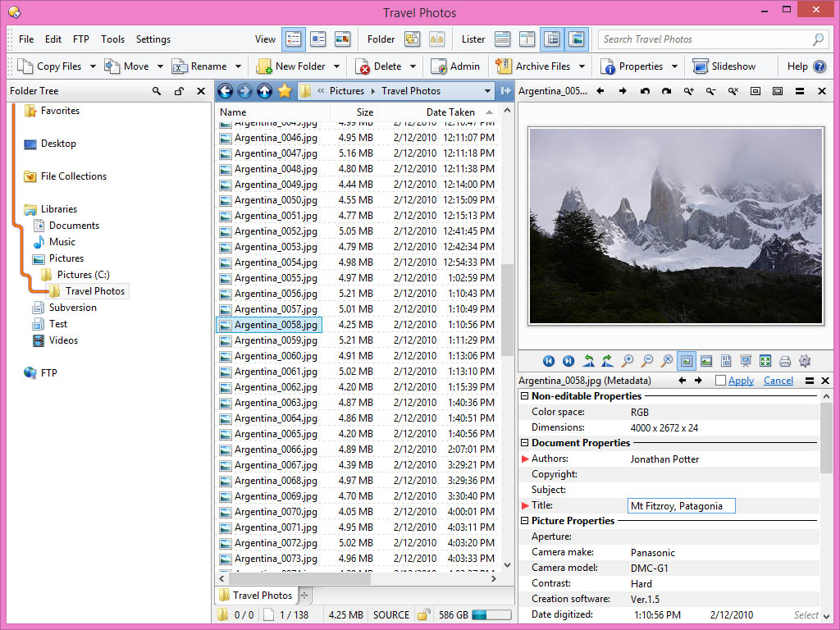
Task: Click the Apply link in metadata panel
Action: [x=741, y=381]
